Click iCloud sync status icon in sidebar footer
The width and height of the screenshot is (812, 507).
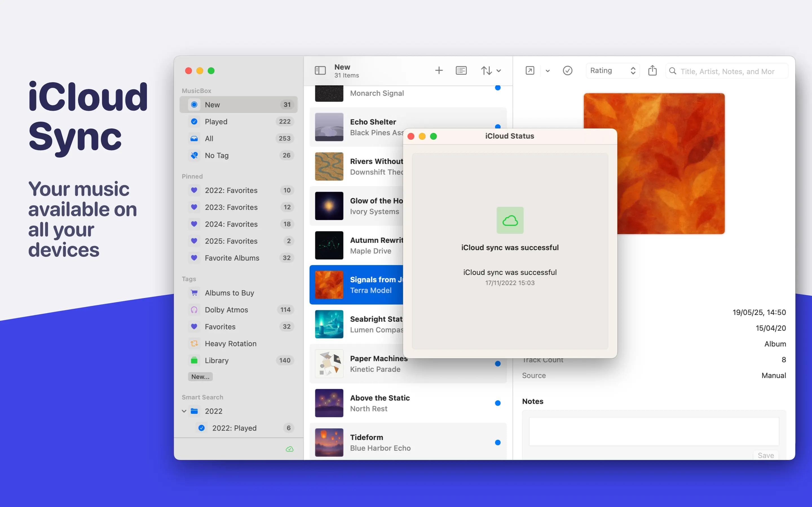pyautogui.click(x=289, y=449)
